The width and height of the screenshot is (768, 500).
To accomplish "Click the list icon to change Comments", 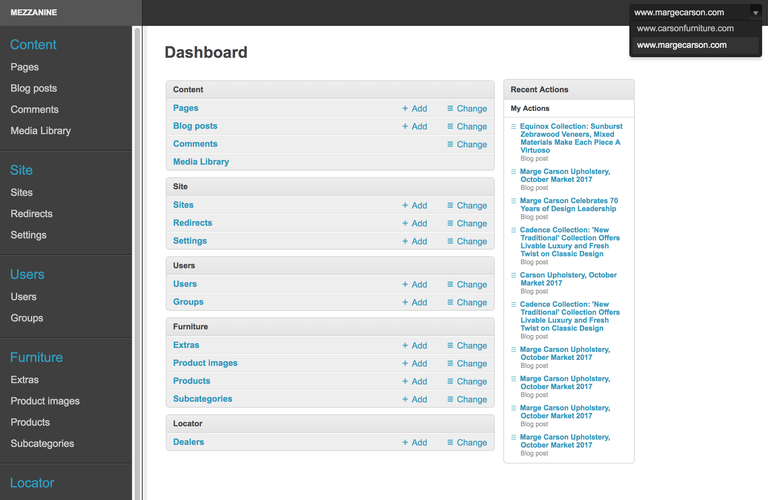I will [x=450, y=145].
